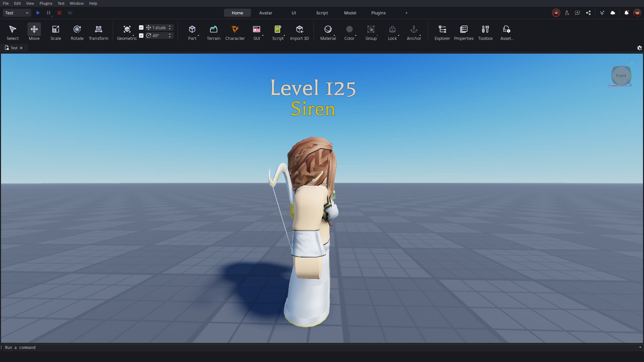
Task: Open the Explorer panel
Action: point(442,33)
